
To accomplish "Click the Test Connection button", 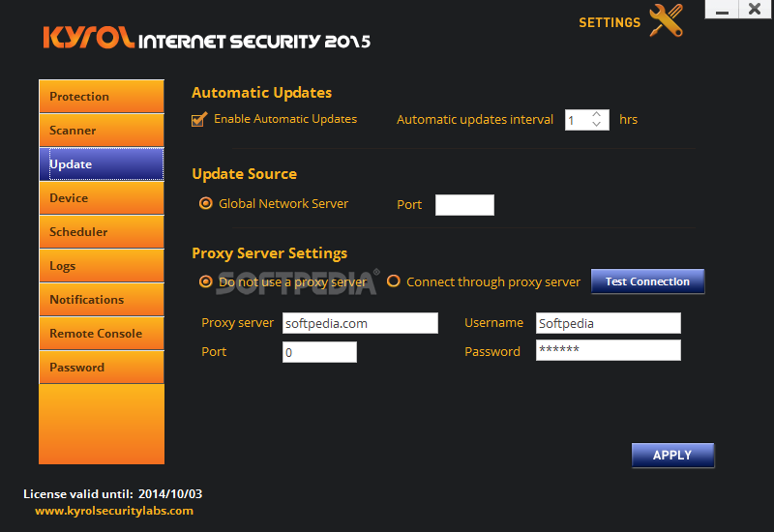I will click(647, 281).
